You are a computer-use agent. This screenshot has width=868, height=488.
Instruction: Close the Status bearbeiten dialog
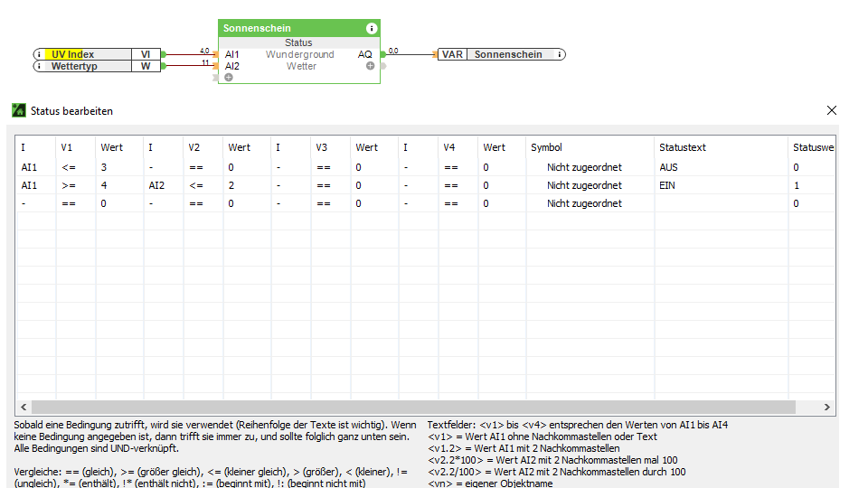point(832,110)
